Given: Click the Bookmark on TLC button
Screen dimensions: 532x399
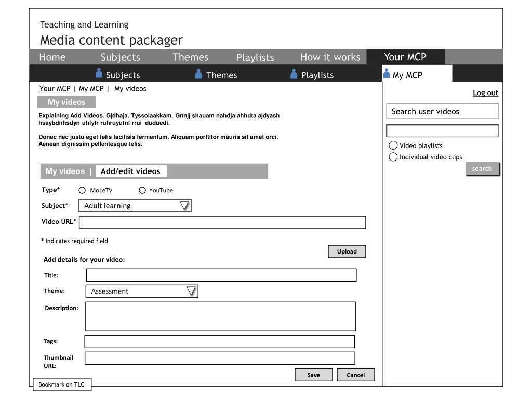Looking at the screenshot, I should [62, 385].
